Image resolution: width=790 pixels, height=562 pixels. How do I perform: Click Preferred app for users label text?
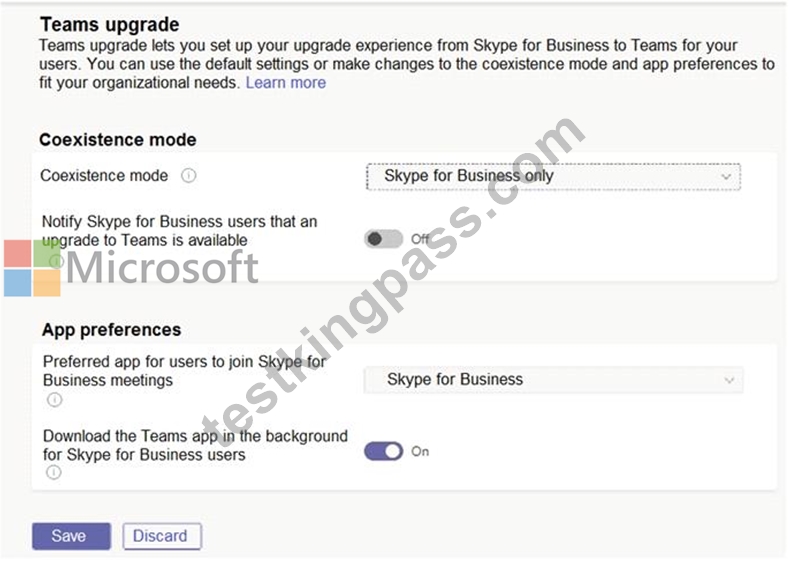pos(184,370)
